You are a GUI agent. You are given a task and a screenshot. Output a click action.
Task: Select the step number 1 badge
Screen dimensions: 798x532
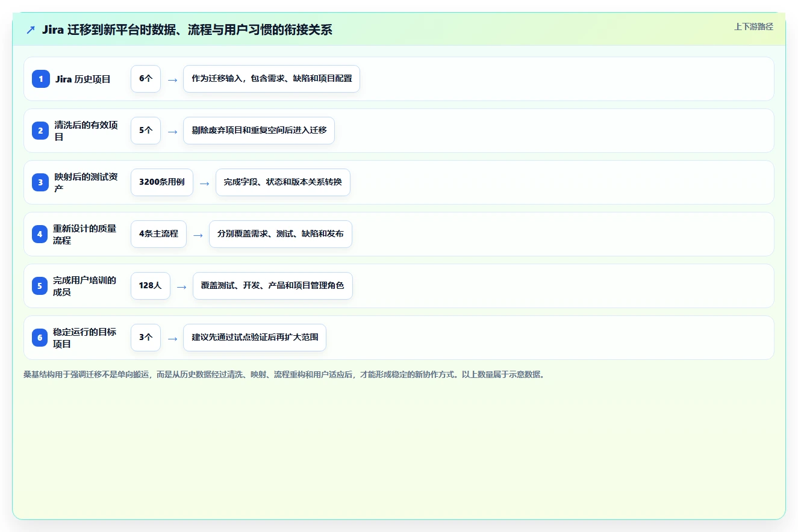41,79
